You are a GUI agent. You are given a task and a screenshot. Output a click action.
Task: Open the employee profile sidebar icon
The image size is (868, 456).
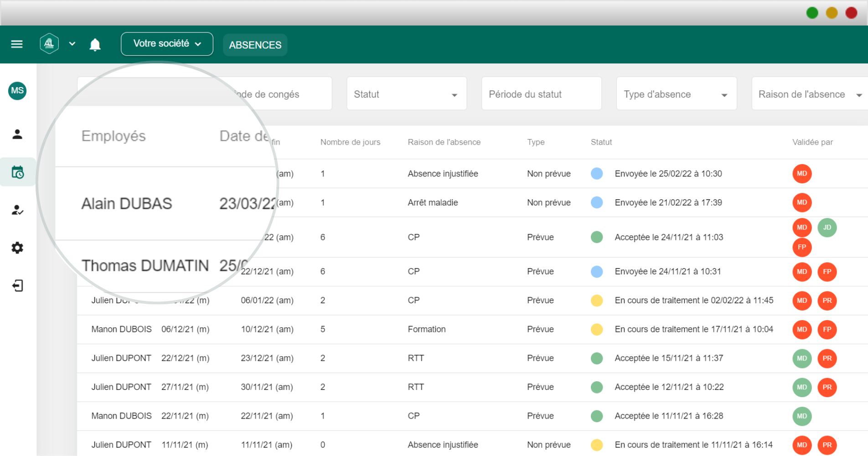17,134
